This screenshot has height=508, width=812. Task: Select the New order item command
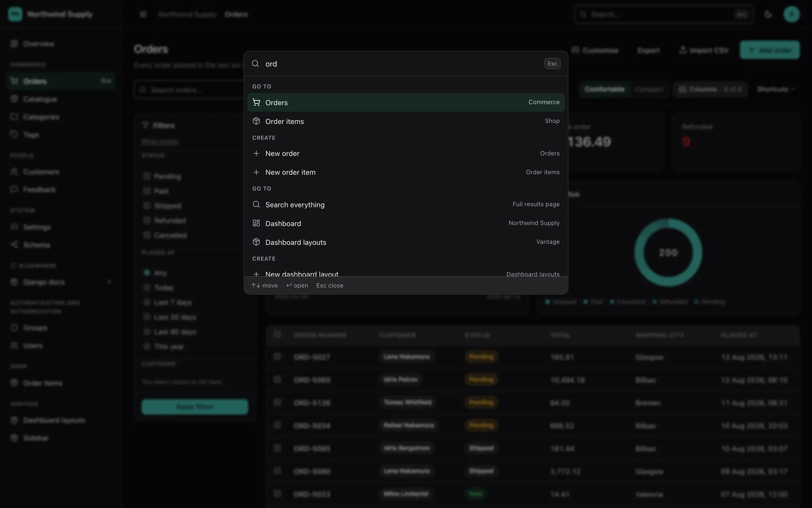tap(406, 172)
